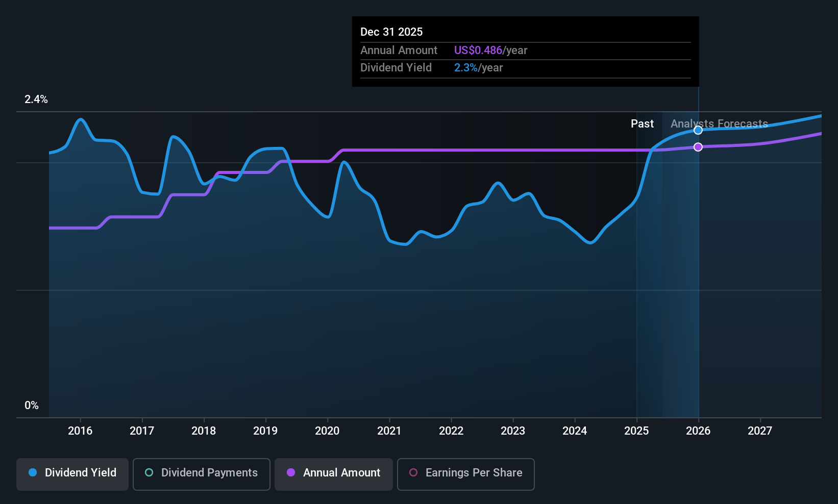Click the 2027 x-axis year label
The width and height of the screenshot is (838, 504).
coord(760,431)
